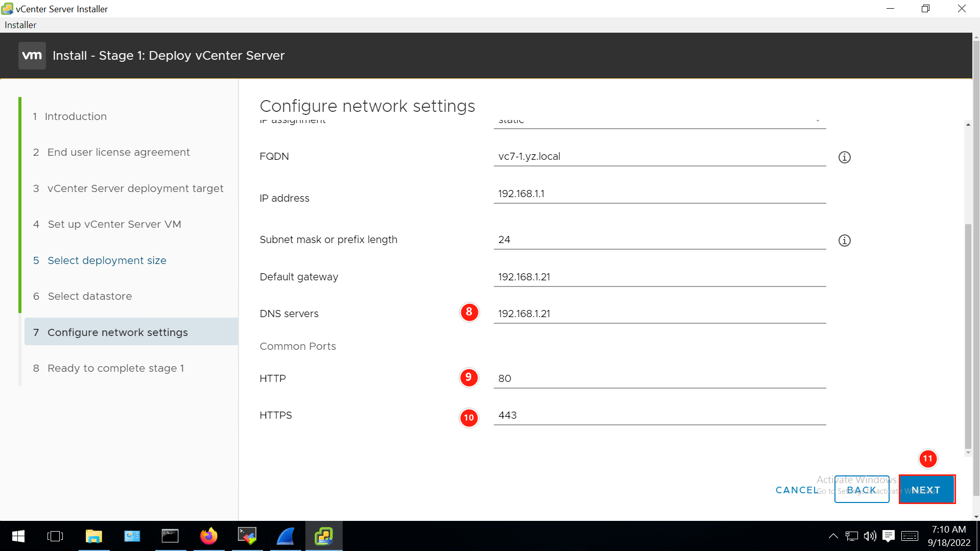980x551 pixels.
Task: Open the Wireshark shark fin taskbar icon
Action: (285, 536)
